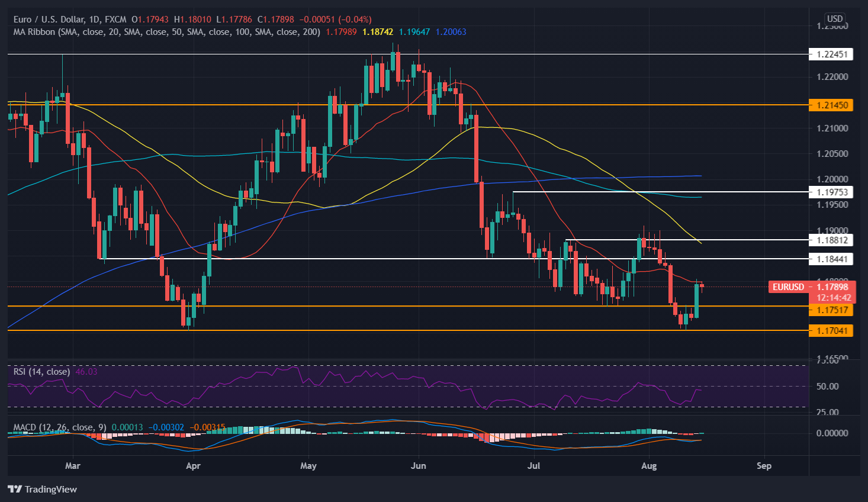Viewport: 868px width, 502px height.
Task: Click the red 20 SMA value 1.17989
Action: (x=342, y=32)
